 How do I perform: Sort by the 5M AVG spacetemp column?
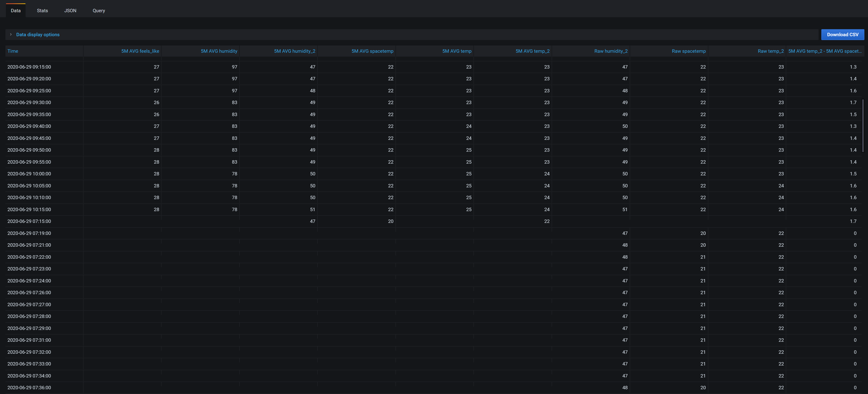click(372, 51)
